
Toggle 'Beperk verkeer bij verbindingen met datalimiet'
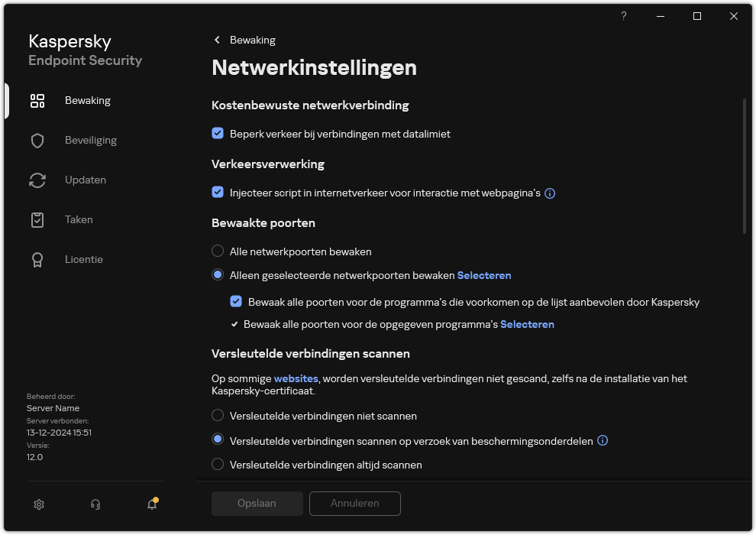[x=218, y=134]
